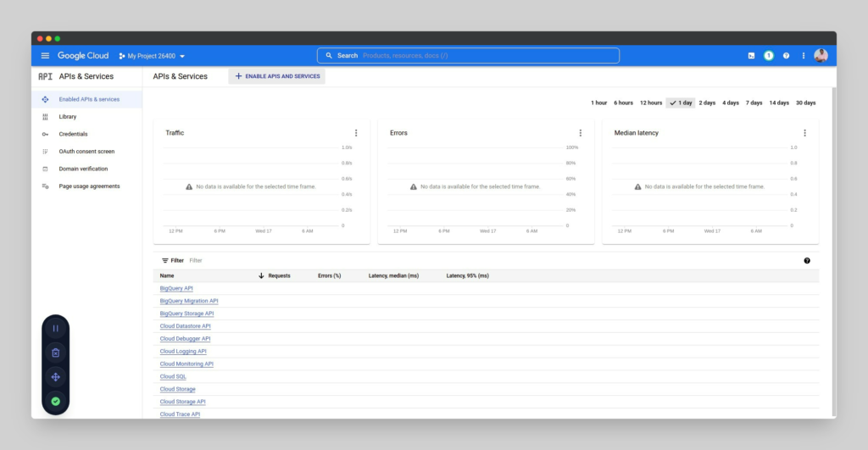Select the 1 hour time range
Image resolution: width=868 pixels, height=450 pixels.
[598, 103]
